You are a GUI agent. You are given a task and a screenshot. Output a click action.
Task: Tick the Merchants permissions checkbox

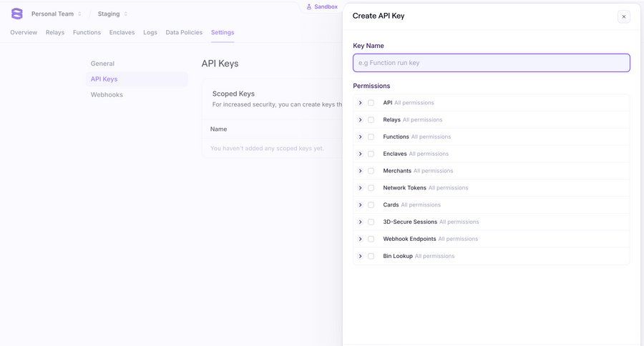click(x=371, y=171)
